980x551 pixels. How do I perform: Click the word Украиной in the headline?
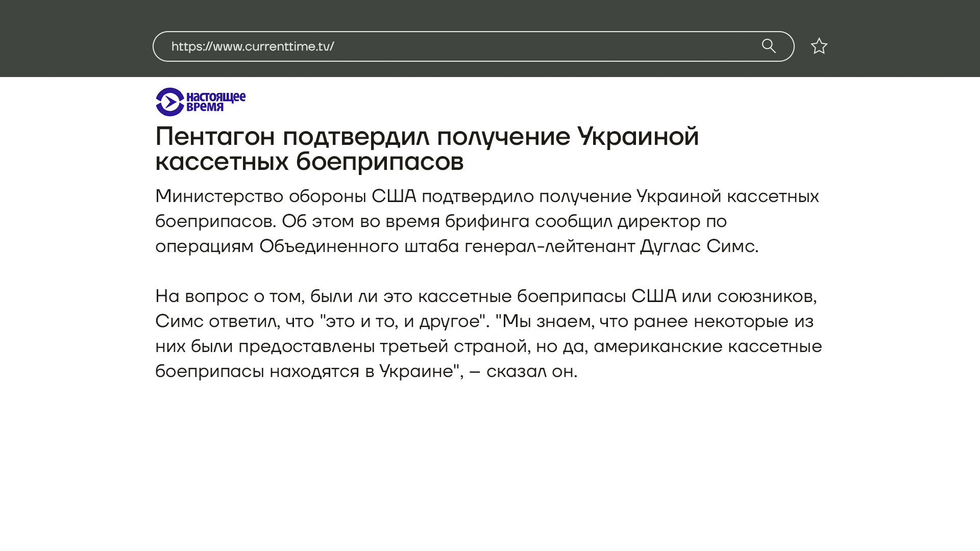[x=638, y=136]
